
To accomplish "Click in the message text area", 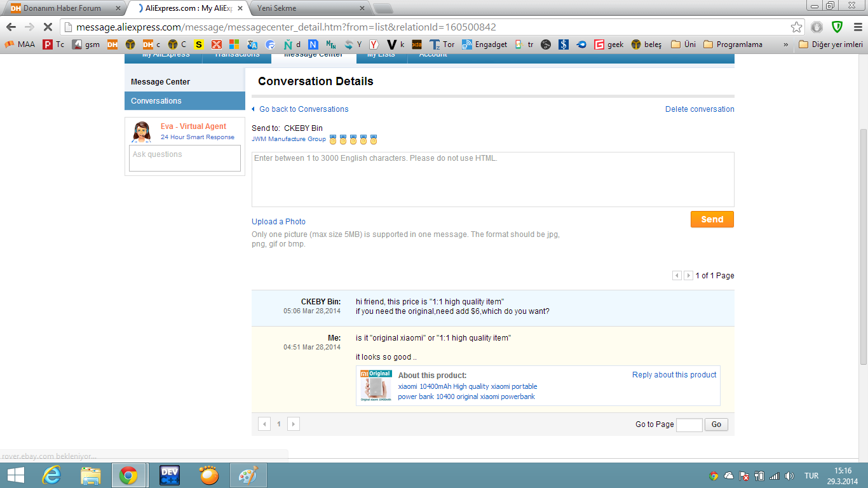I will pos(493,179).
